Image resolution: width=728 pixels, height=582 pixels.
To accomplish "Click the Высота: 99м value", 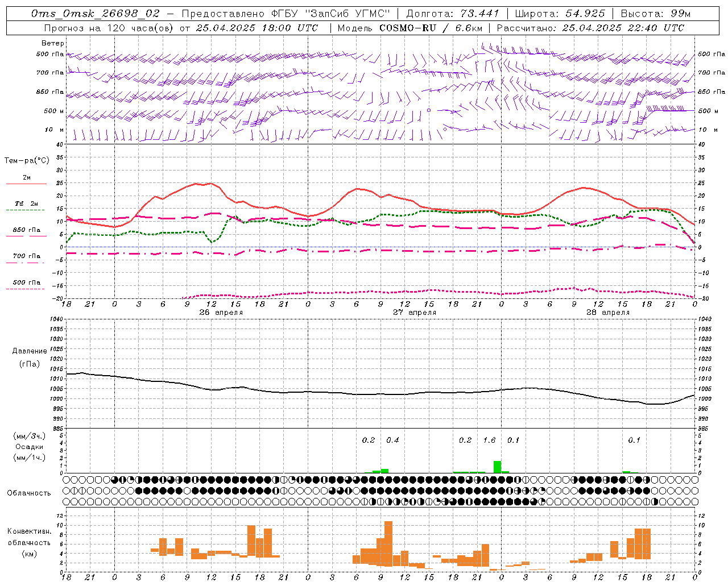I will coord(656,14).
